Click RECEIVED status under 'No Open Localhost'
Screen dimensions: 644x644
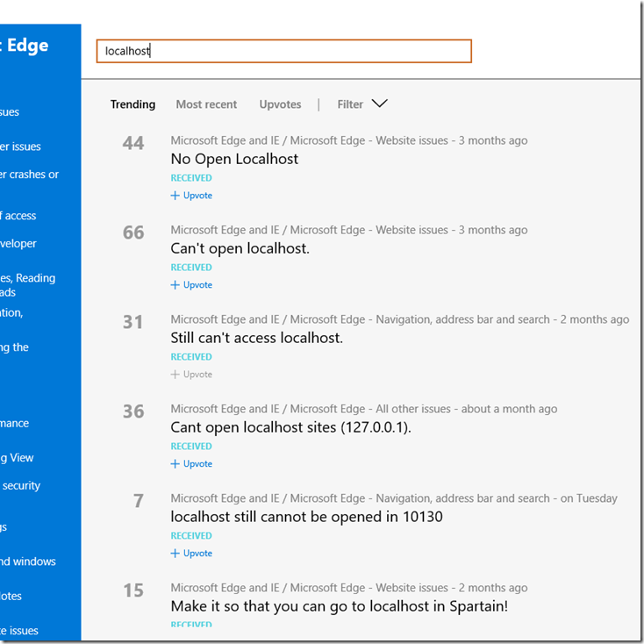click(191, 178)
